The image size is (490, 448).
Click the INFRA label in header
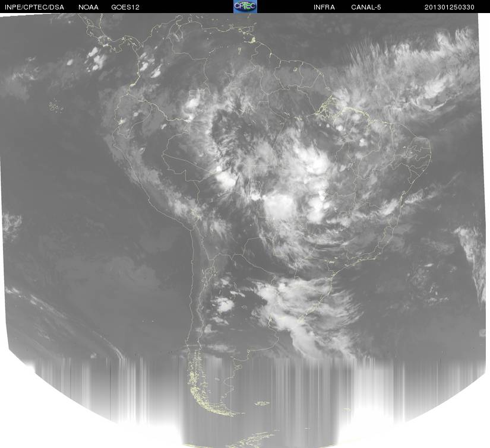tap(324, 7)
